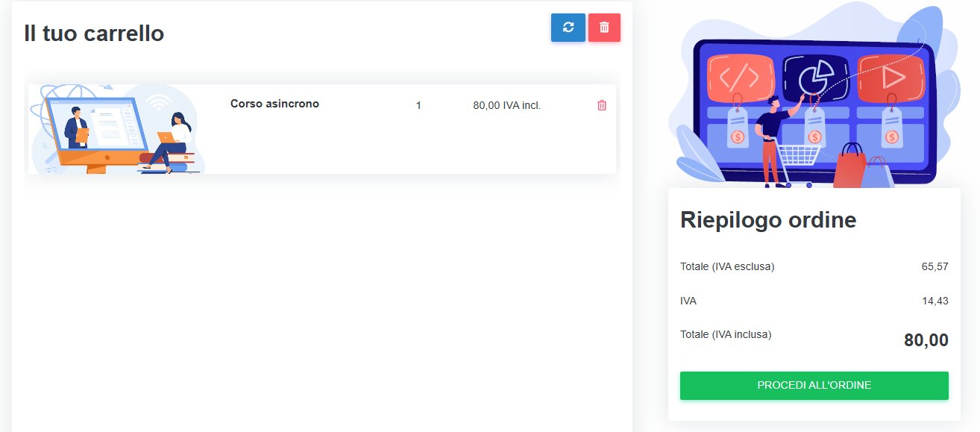Empty the cart with the red trash button

(x=604, y=28)
